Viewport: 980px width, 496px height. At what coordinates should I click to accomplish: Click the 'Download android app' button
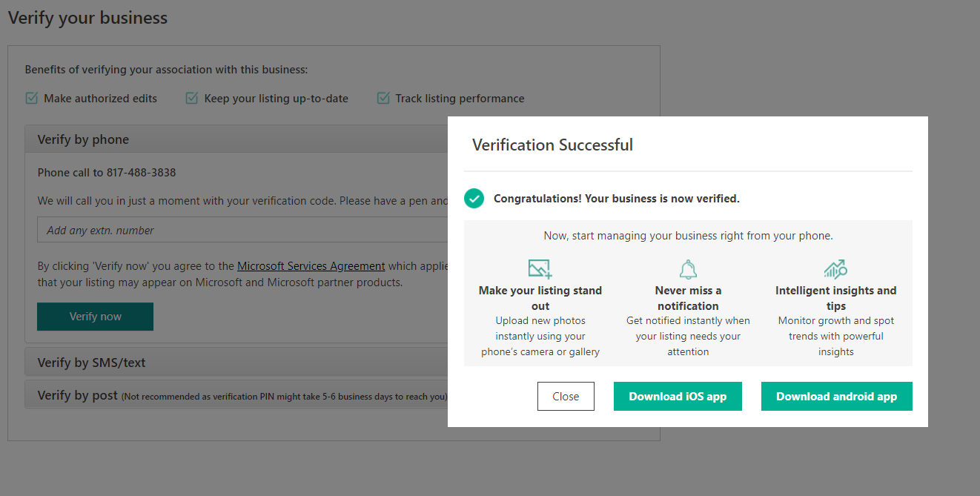(837, 396)
